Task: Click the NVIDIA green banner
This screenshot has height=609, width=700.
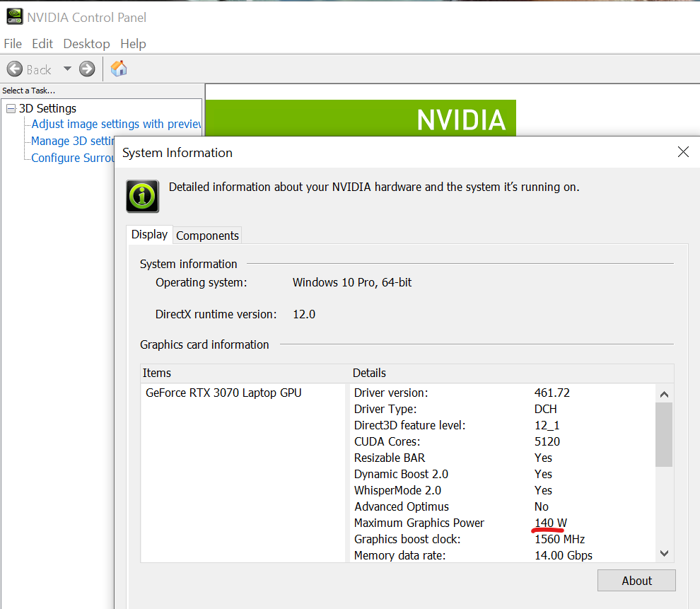Action: tap(361, 118)
